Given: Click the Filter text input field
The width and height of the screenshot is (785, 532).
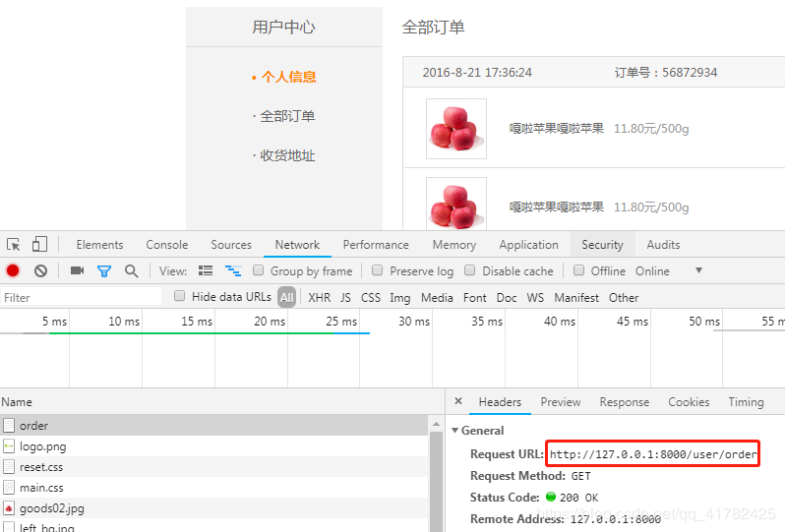Looking at the screenshot, I should tap(81, 297).
